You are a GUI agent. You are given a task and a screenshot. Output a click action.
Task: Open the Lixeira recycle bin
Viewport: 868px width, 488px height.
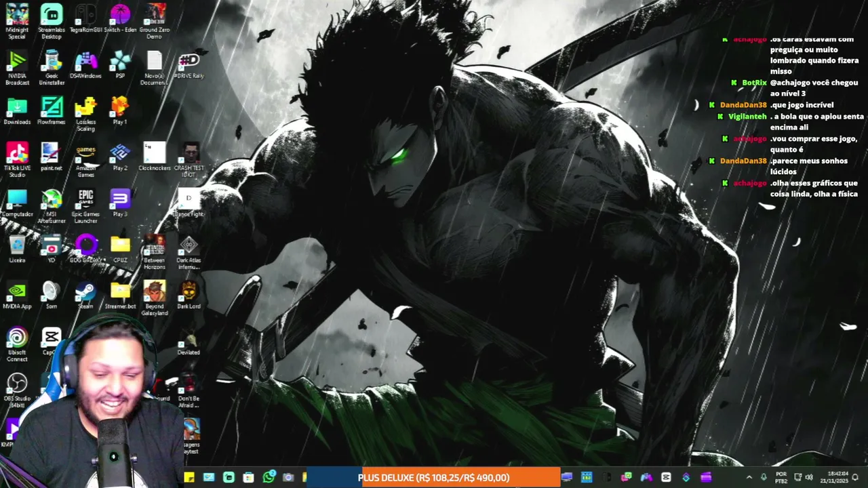pyautogui.click(x=17, y=249)
